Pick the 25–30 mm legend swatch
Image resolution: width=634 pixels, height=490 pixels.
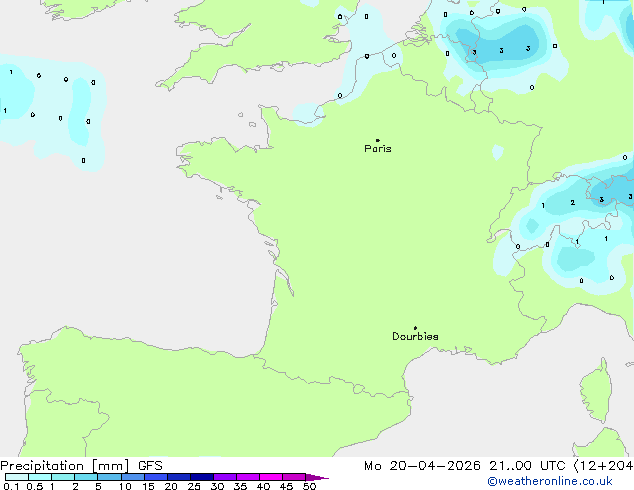coord(202,477)
